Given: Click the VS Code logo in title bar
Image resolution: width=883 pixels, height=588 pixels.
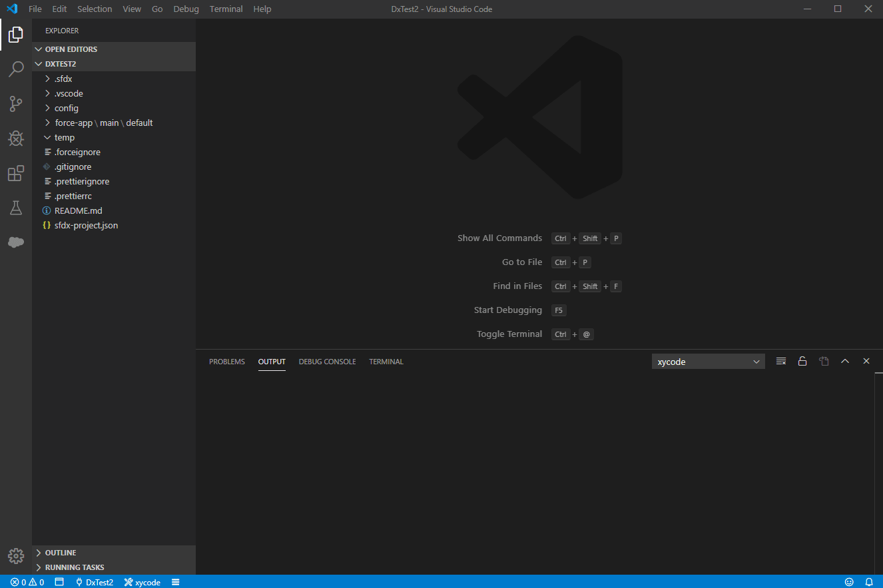Looking at the screenshot, I should [x=11, y=9].
